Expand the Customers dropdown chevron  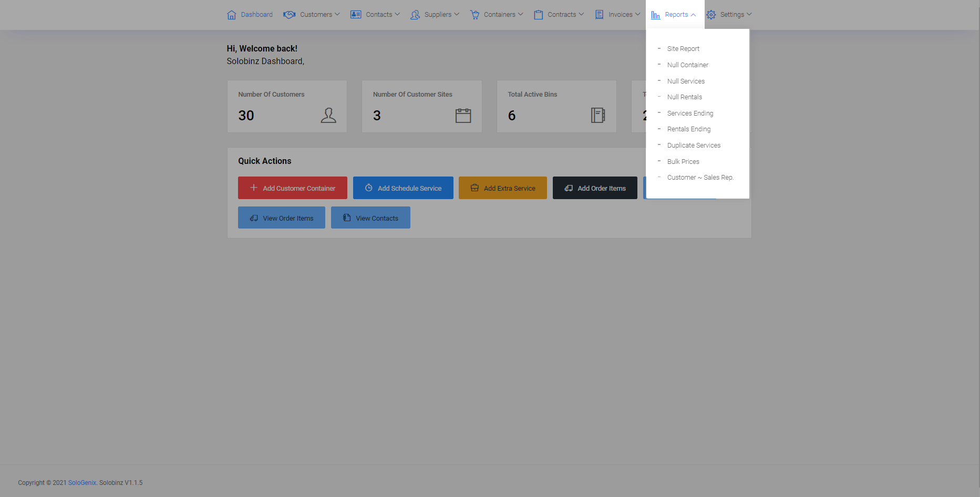[x=337, y=15]
